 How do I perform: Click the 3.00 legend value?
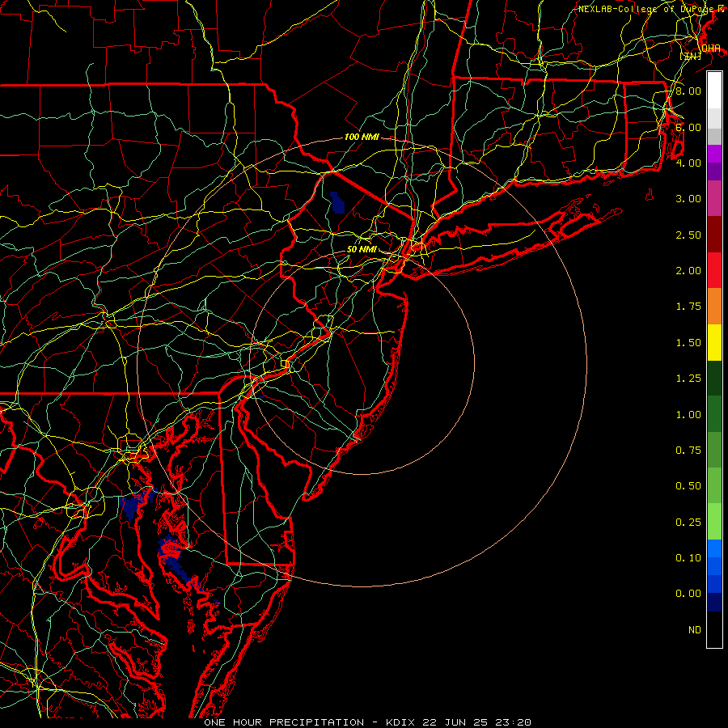point(688,199)
